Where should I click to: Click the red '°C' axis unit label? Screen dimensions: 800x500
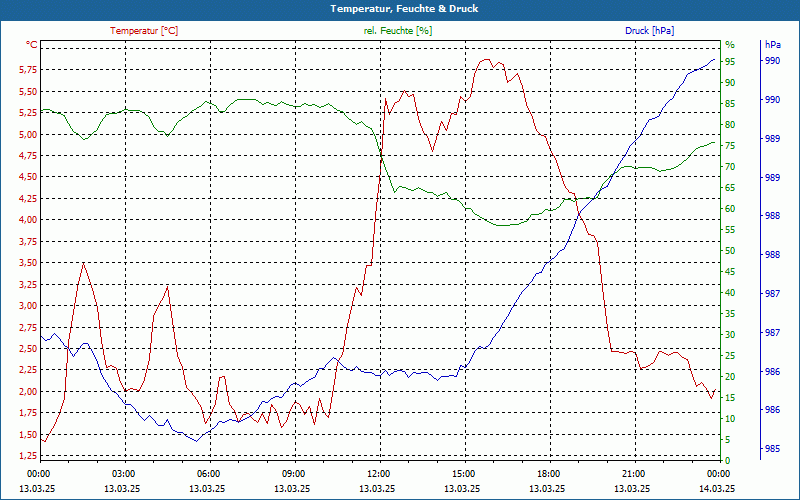(32, 45)
